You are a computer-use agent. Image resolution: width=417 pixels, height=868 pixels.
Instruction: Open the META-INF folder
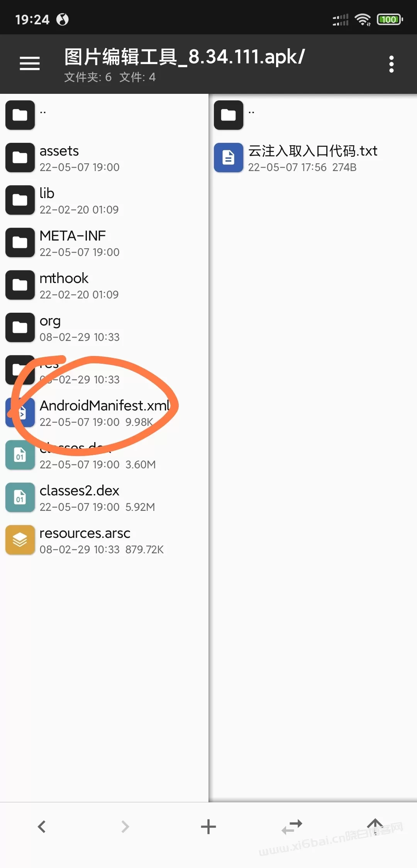[104, 242]
